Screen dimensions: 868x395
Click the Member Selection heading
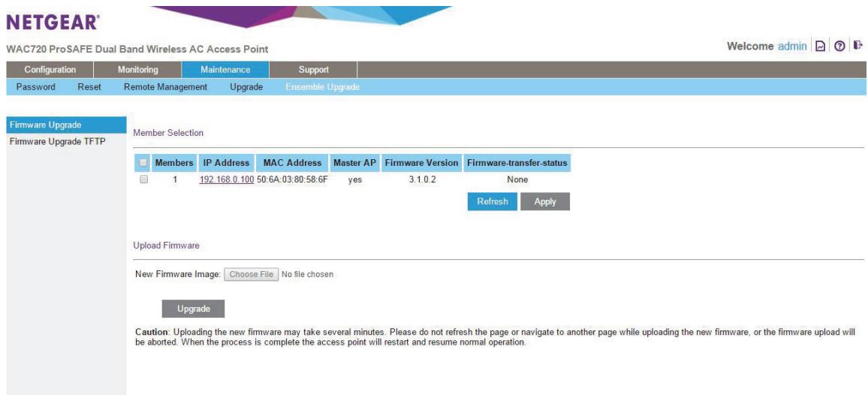(x=168, y=133)
